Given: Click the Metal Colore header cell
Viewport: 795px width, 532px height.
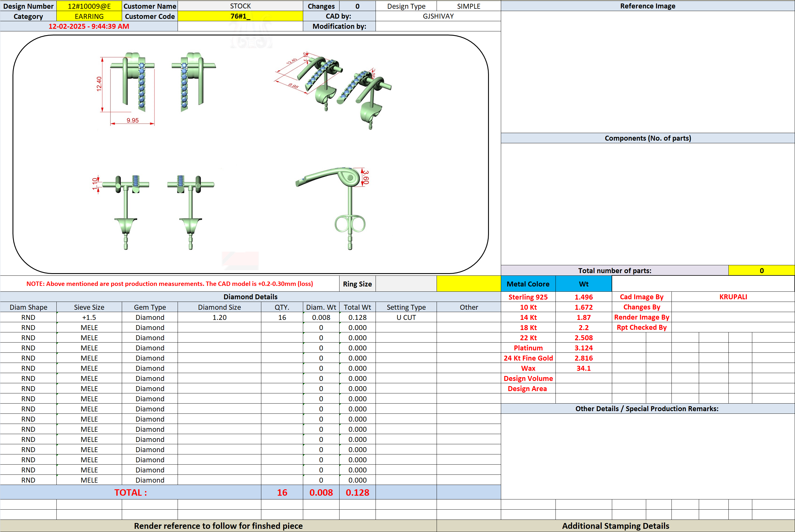Looking at the screenshot, I should coord(528,284).
